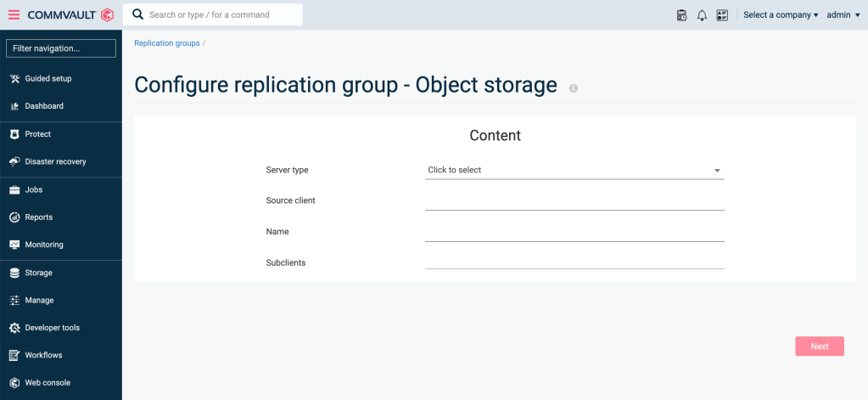Click the global search command field
868x400 pixels.
(x=213, y=14)
